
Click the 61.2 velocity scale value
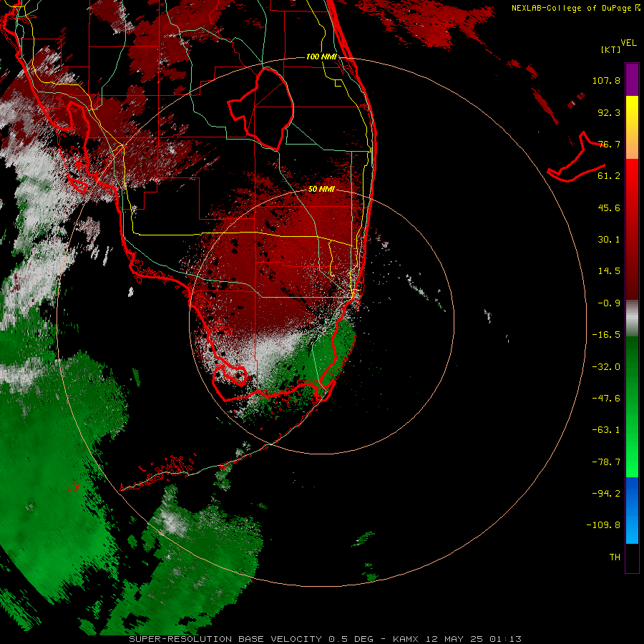609,176
